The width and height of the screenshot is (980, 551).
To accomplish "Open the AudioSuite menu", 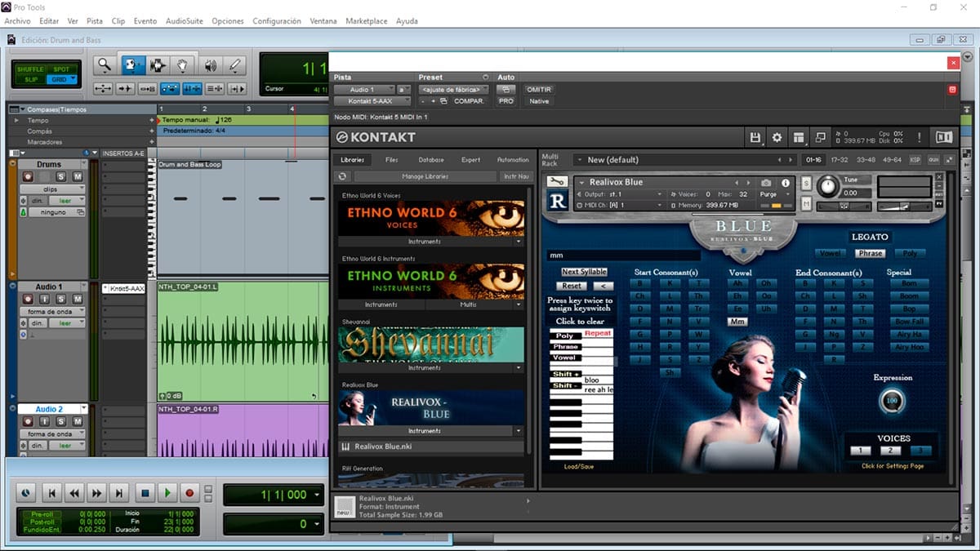I will (x=183, y=21).
